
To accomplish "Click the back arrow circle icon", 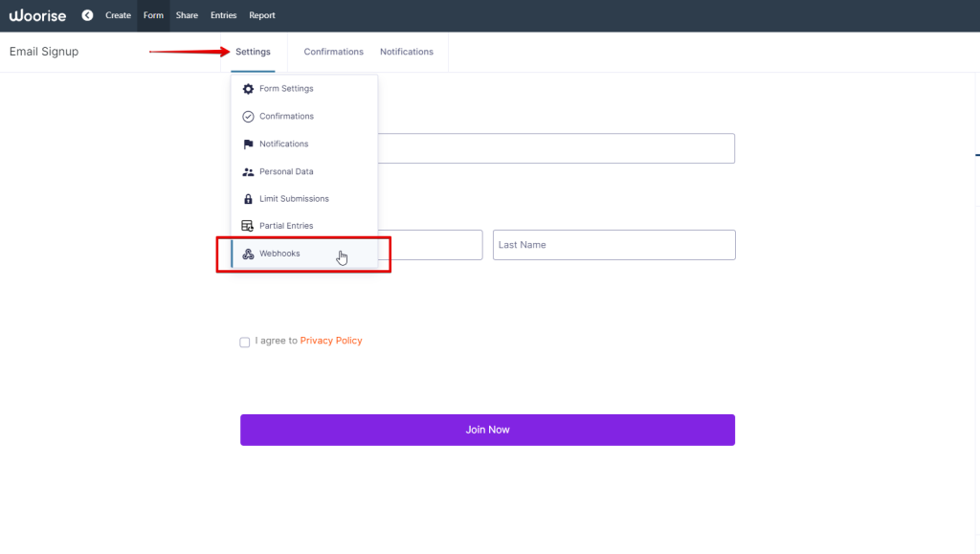I will [87, 15].
